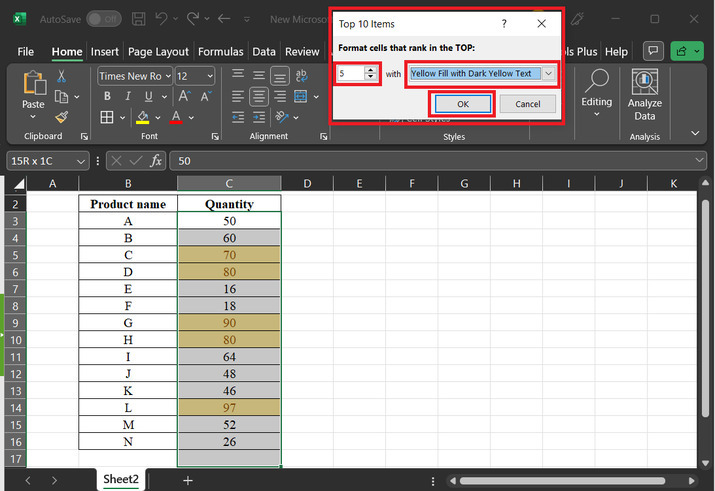This screenshot has height=491, width=715.
Task: Switch to the Formulas tab
Action: point(220,52)
